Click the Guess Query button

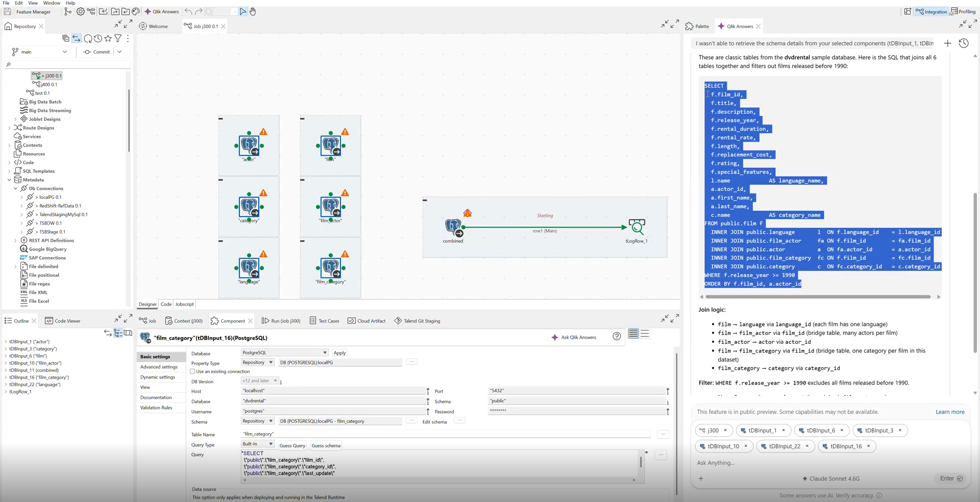pos(292,445)
